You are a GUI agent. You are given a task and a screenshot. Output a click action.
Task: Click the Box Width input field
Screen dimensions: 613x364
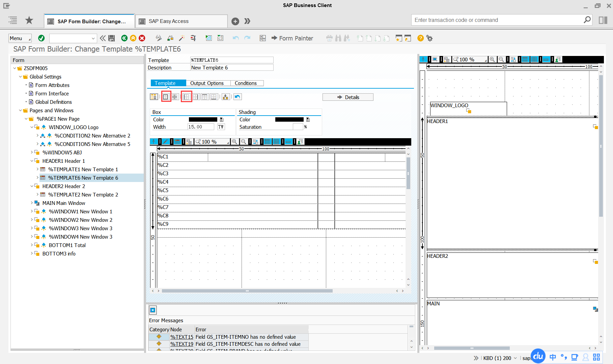coord(201,127)
